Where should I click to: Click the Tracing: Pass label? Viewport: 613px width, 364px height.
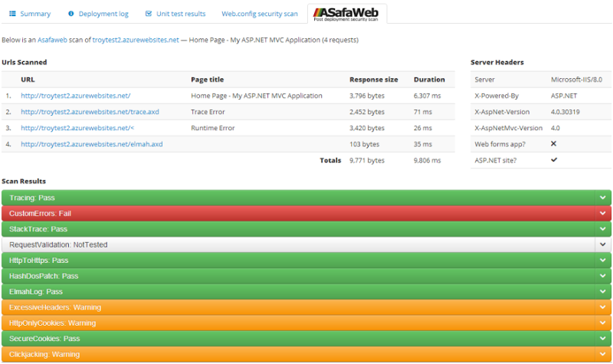point(32,198)
